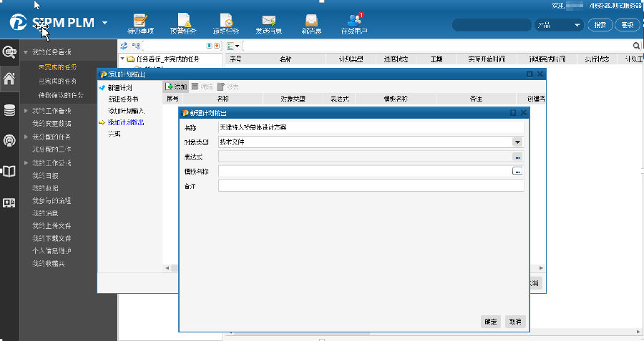Open 我的上传文件 in sidebar menu
Viewport: 644px width, 341px height.
(x=52, y=226)
